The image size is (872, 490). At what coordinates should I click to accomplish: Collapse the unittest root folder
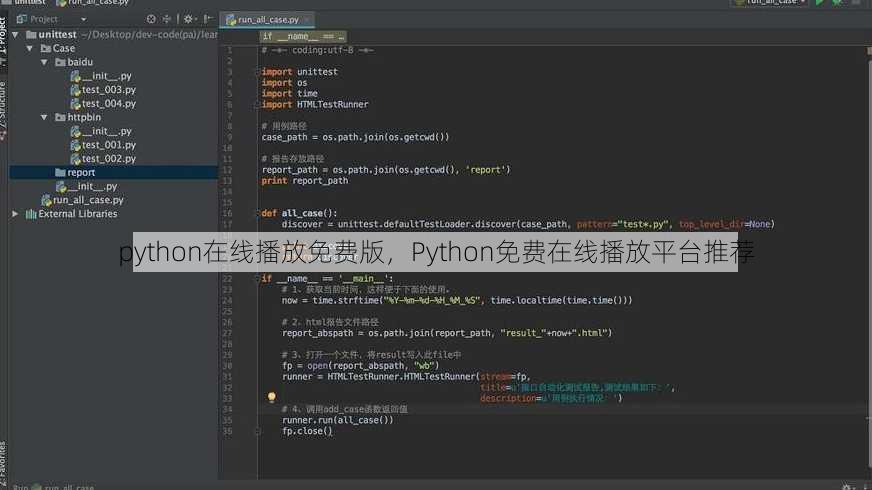(16, 34)
